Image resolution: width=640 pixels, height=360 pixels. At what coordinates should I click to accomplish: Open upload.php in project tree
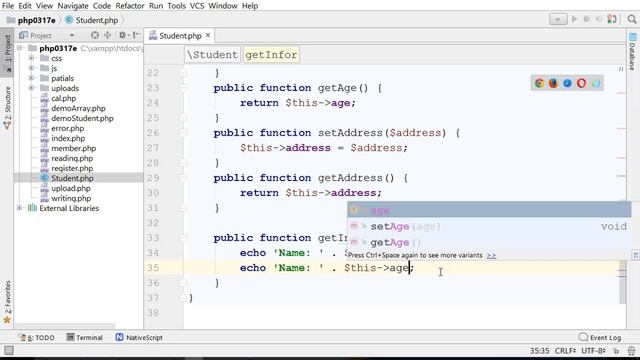pyautogui.click(x=71, y=188)
